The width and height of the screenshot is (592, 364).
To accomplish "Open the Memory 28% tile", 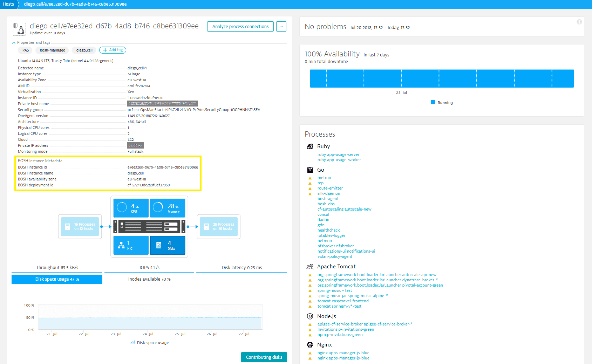I will [x=168, y=208].
